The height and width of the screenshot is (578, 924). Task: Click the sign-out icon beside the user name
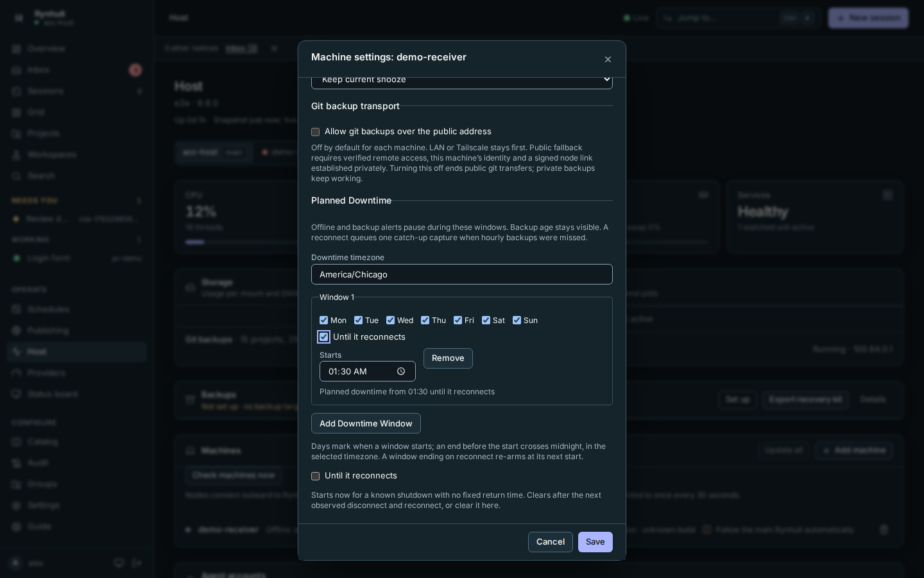[137, 563]
